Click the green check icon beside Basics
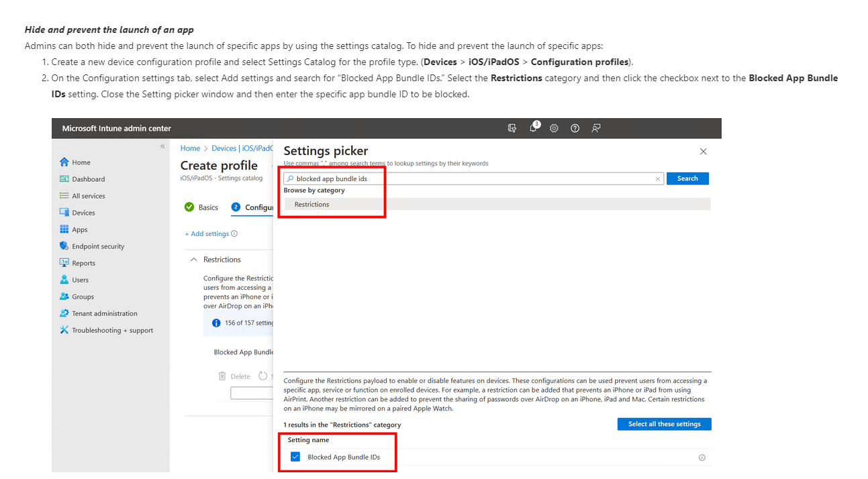 [x=189, y=207]
